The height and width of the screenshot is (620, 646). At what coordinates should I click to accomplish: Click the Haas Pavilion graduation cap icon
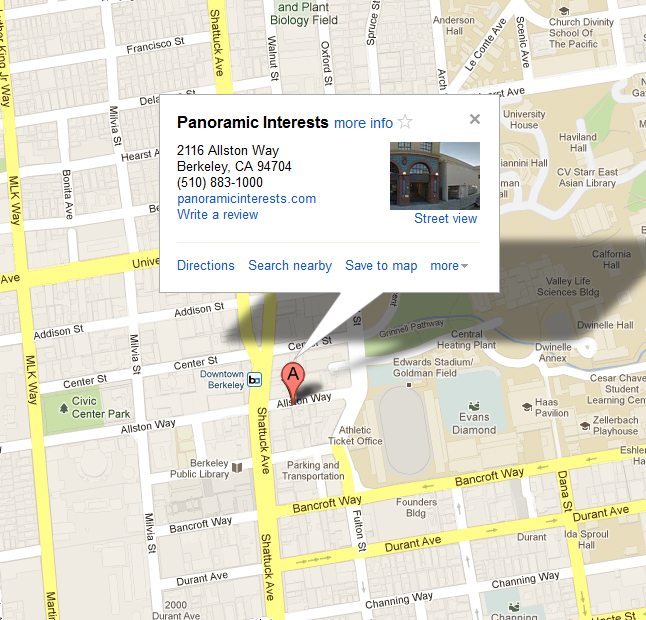pos(527,407)
